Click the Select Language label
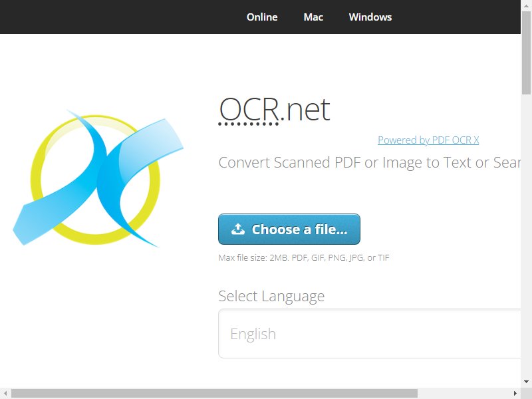The width and height of the screenshot is (532, 399). (x=271, y=296)
